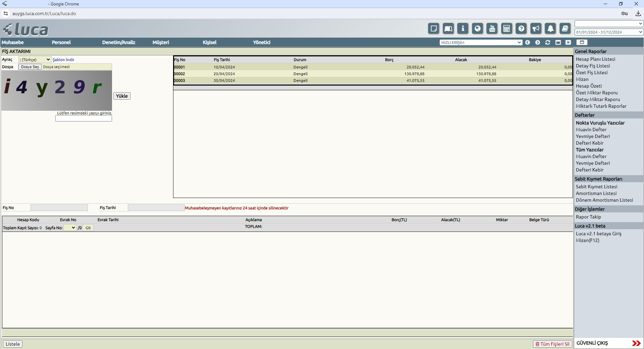The image size is (644, 349).
Task: Click the captcha text input field
Action: pos(84,118)
